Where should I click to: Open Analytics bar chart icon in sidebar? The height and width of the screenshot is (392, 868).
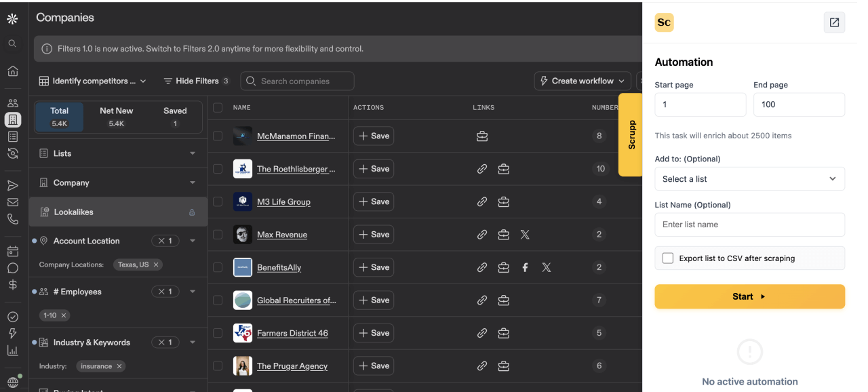pos(12,351)
